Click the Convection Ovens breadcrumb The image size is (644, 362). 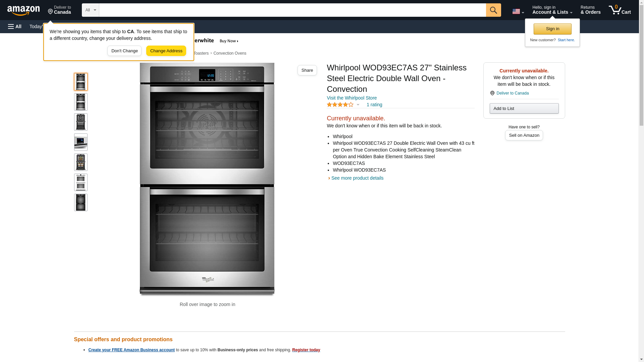[x=230, y=53]
